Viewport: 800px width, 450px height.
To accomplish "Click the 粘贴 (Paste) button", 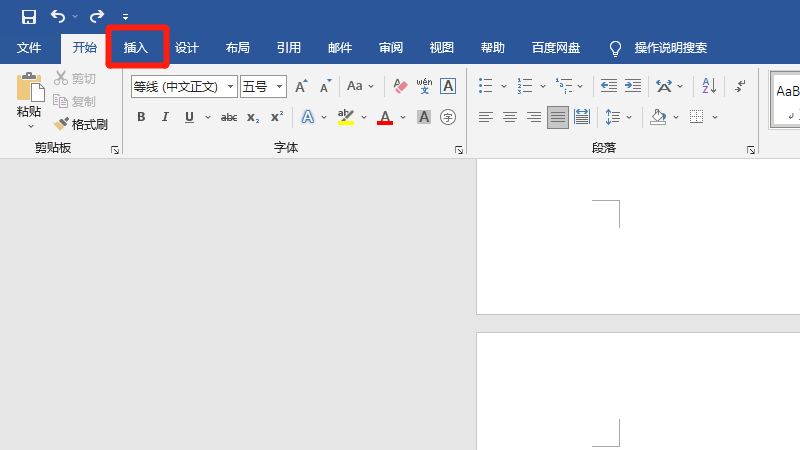I will click(29, 100).
